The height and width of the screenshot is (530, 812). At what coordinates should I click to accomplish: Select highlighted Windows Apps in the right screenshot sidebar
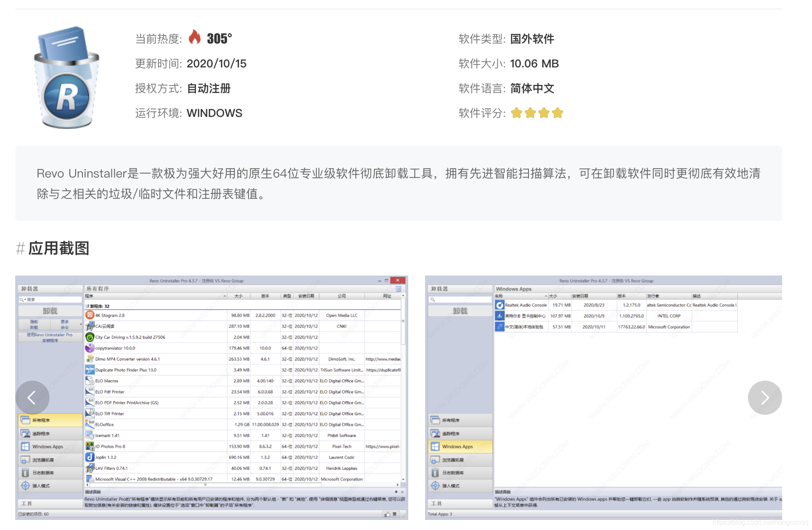pyautogui.click(x=460, y=447)
